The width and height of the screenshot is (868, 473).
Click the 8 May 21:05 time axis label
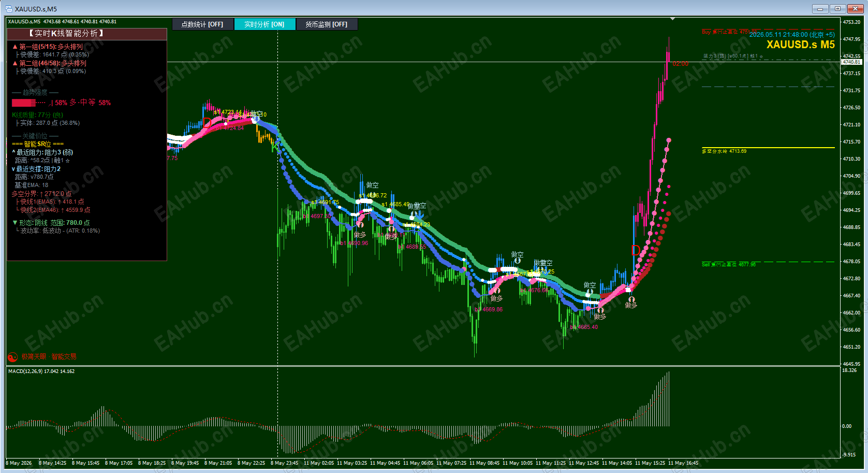(x=218, y=463)
